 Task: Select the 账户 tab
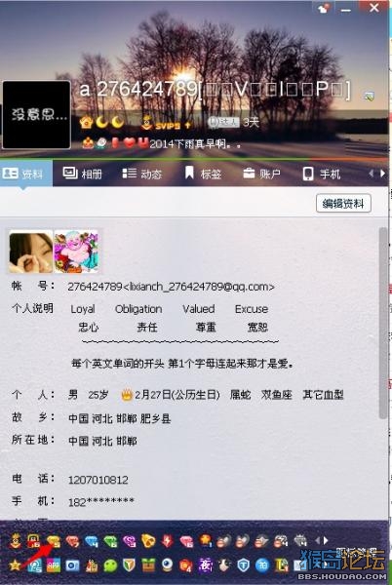(261, 174)
